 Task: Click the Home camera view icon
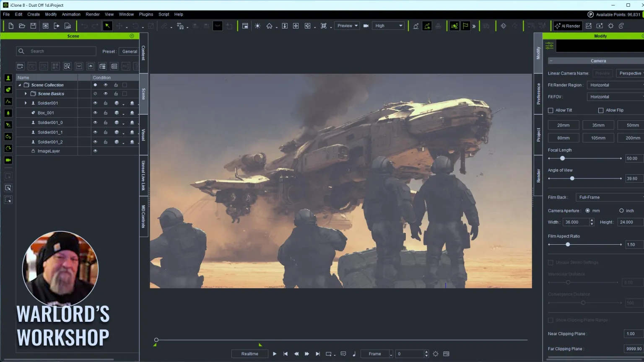click(x=269, y=26)
